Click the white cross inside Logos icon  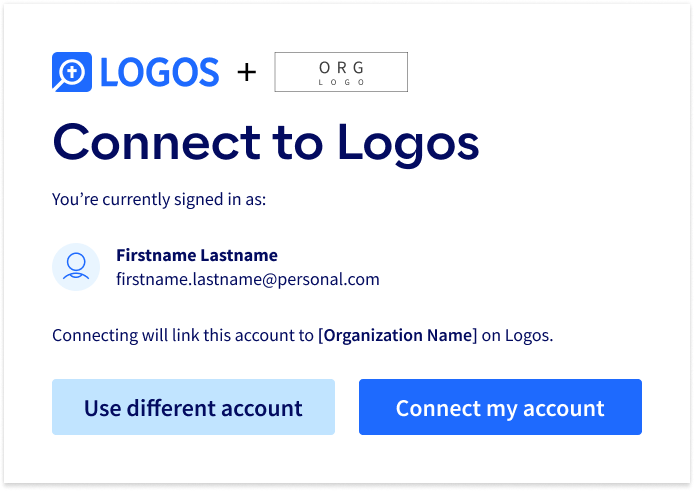[73, 70]
